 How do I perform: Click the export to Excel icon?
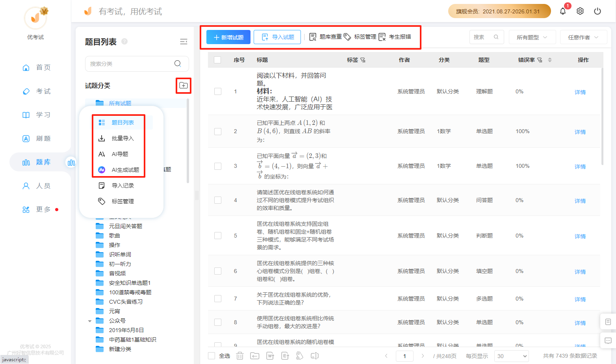[285, 356]
